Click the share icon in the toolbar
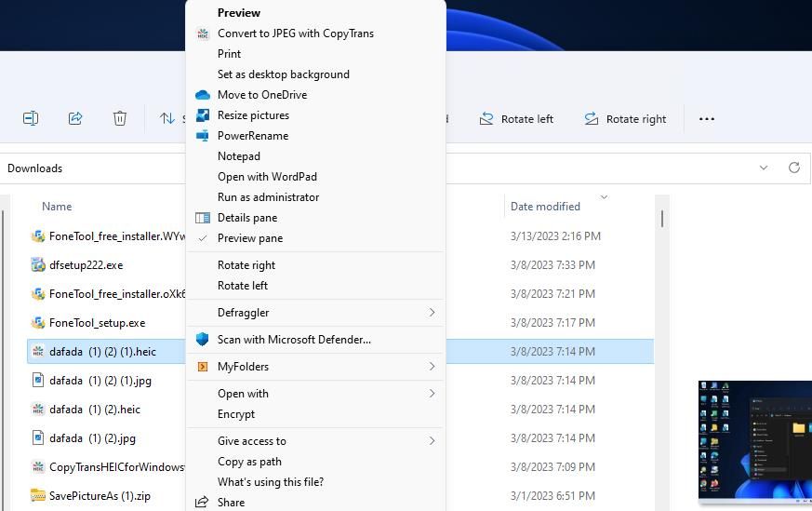812x511 pixels. coord(75,119)
